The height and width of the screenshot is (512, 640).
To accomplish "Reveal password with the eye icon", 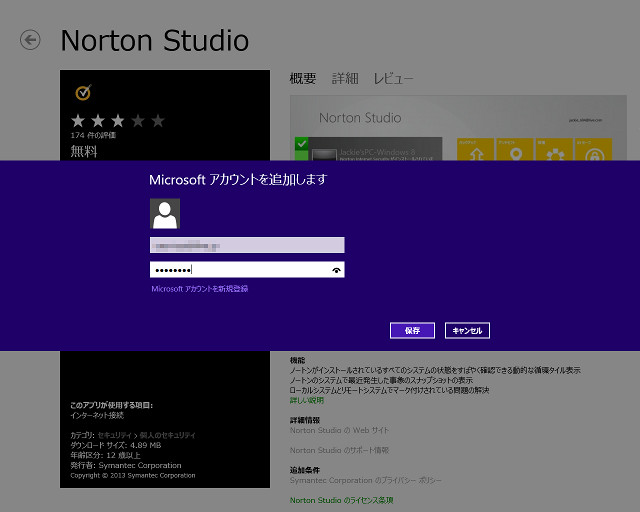I will [336, 270].
